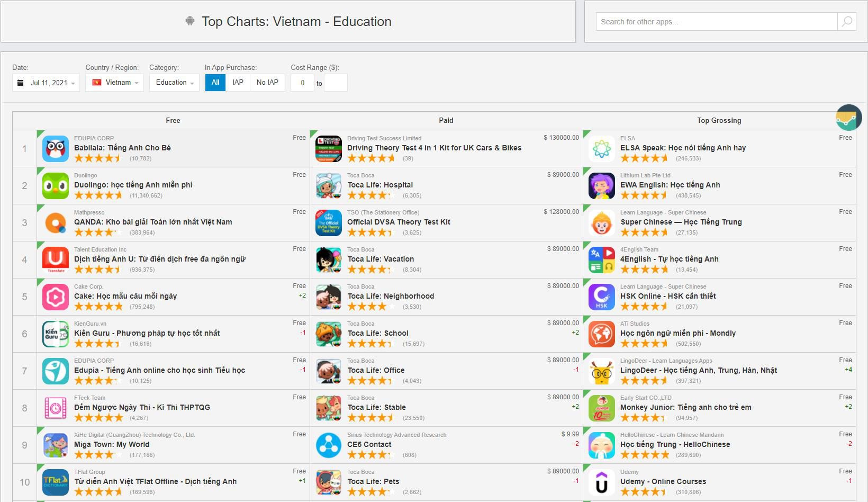Click the (11,340,662) rating count
Image resolution: width=868 pixels, height=502 pixels.
[x=146, y=195]
